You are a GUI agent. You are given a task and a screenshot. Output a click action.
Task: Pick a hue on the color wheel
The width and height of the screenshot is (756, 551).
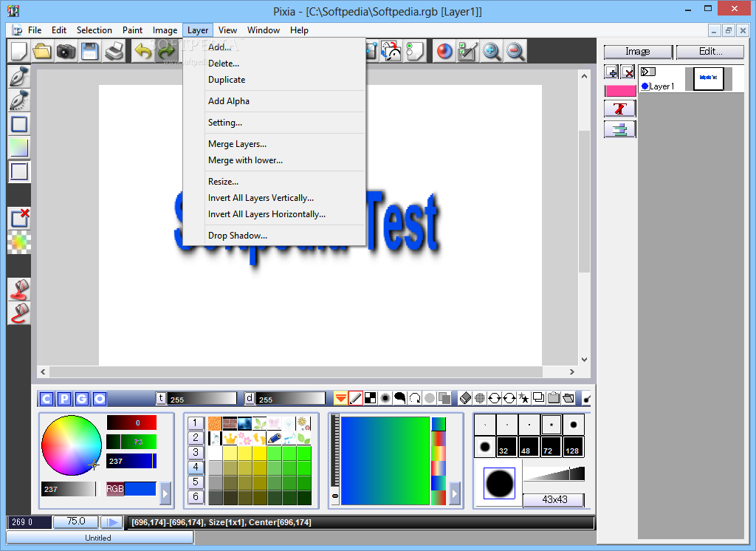click(x=72, y=445)
